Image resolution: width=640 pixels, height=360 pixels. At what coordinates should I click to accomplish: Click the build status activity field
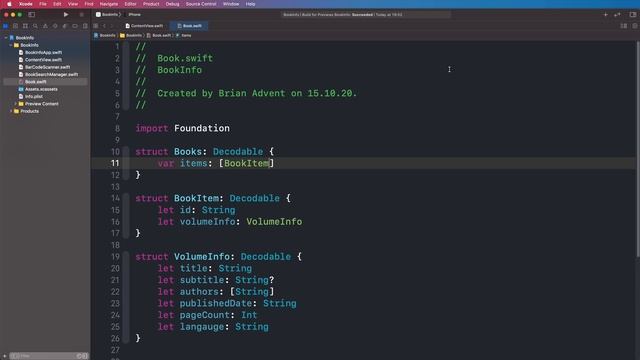coord(366,14)
